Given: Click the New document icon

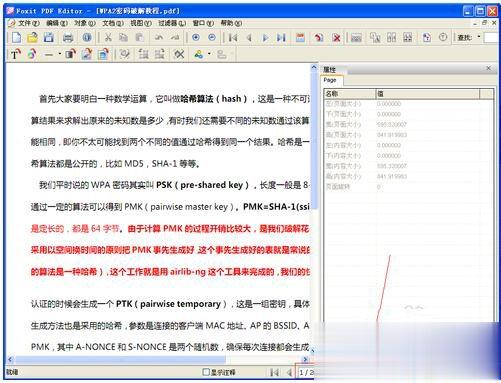Looking at the screenshot, I should 16,37.
